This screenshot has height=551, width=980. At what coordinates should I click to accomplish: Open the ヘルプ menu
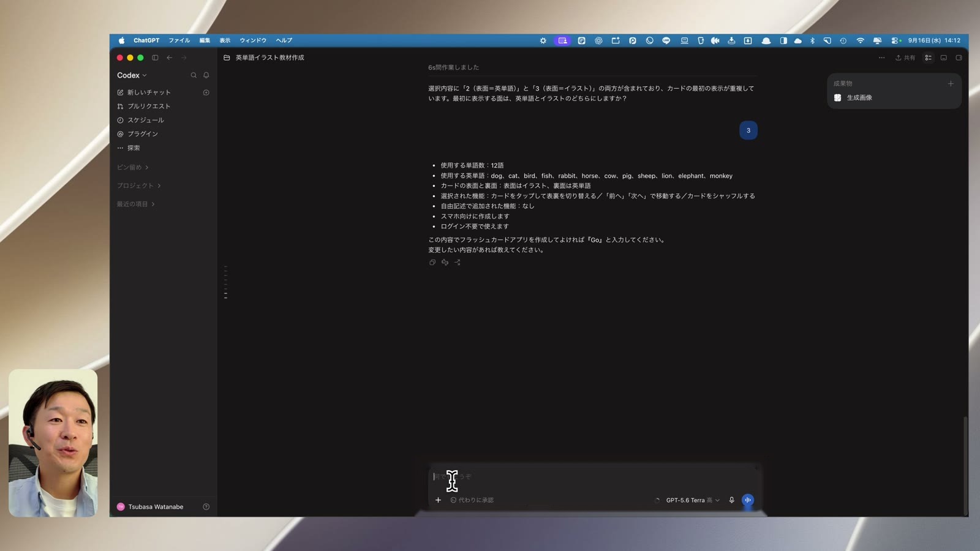click(x=284, y=40)
